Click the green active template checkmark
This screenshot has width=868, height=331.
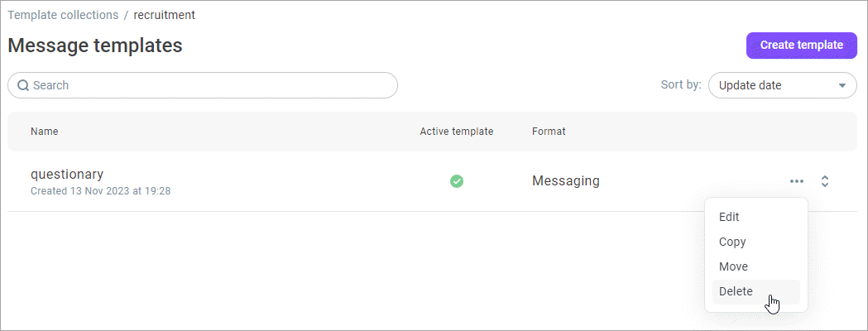(457, 181)
